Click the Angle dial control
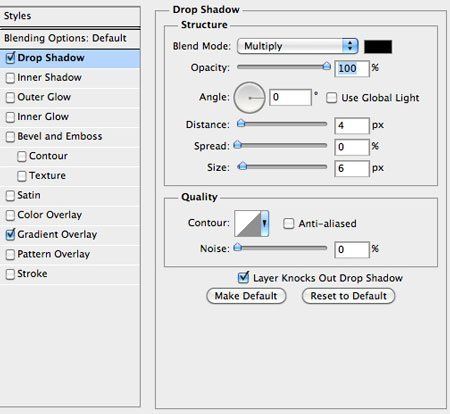The height and width of the screenshot is (414, 450). click(249, 98)
